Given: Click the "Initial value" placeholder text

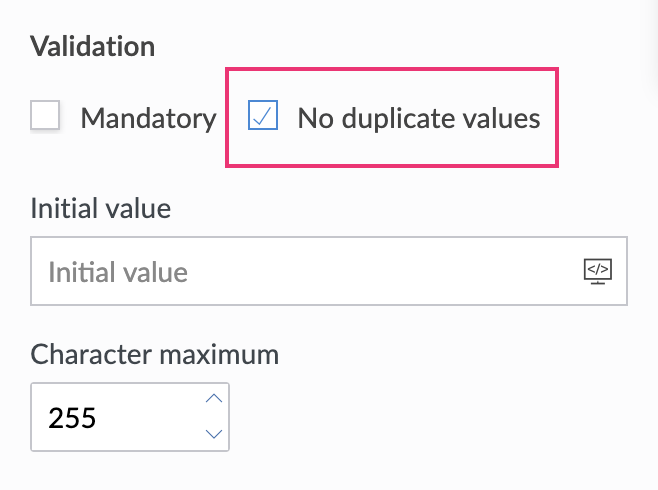Looking at the screenshot, I should point(118,272).
